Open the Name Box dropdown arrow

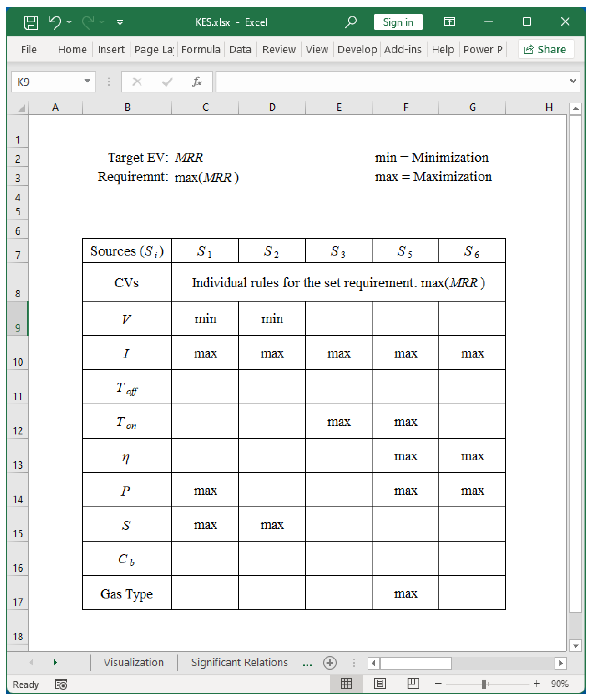[87, 81]
